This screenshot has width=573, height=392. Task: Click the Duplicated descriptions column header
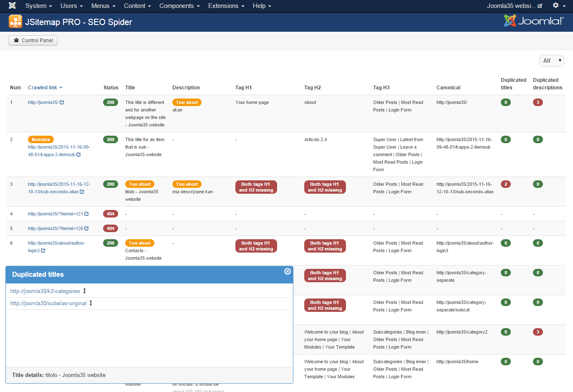tap(548, 84)
